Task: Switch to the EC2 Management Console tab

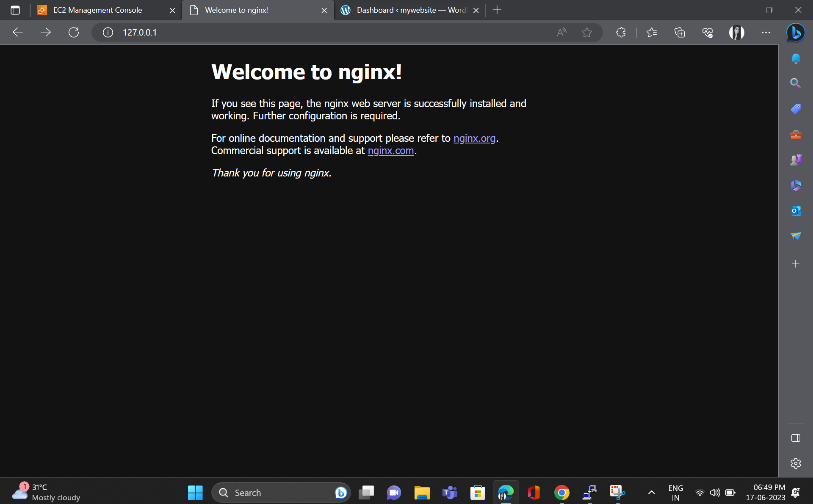Action: tap(97, 10)
